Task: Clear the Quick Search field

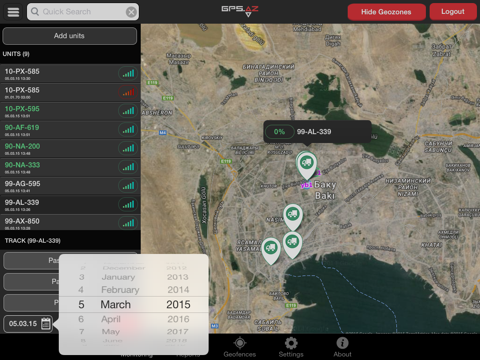Action: pos(131,12)
